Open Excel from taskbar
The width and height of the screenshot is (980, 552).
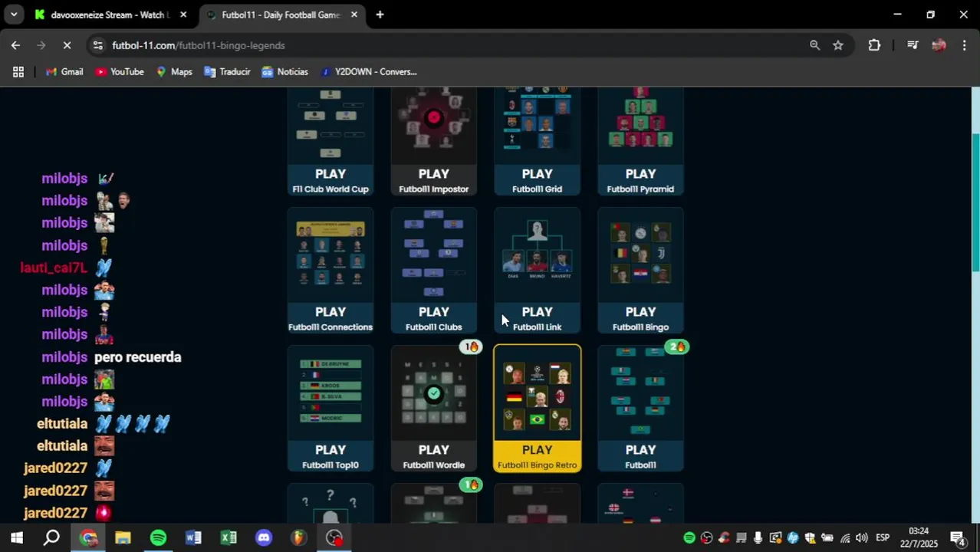click(229, 537)
